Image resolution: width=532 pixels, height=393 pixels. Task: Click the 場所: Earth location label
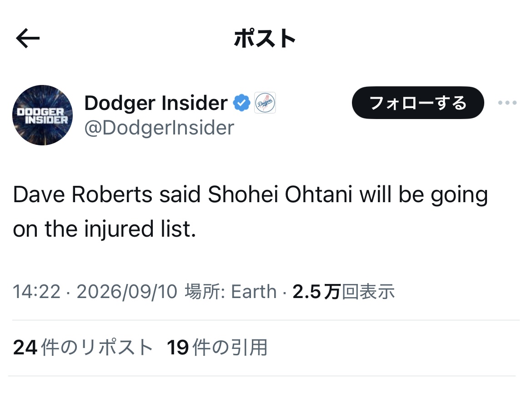[231, 292]
